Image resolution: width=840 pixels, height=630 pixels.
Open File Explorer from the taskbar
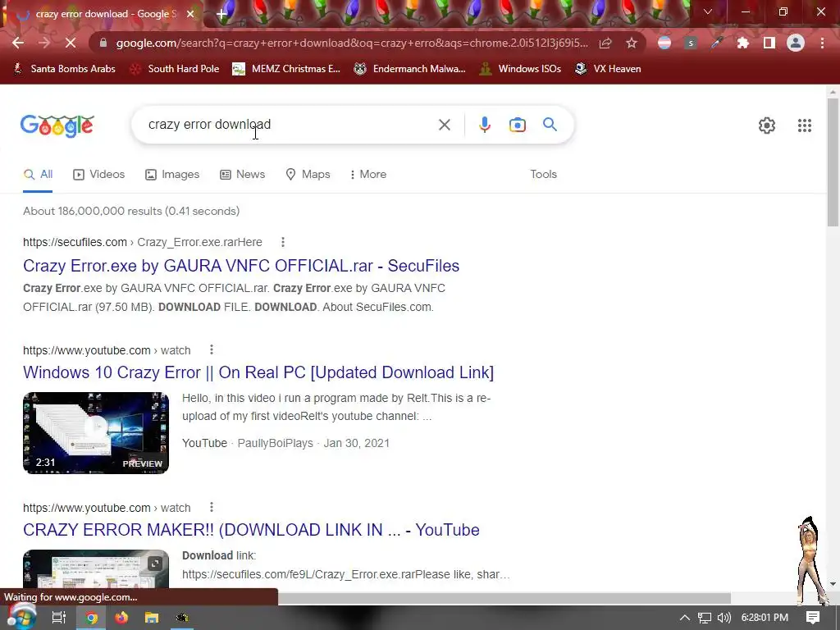tap(152, 618)
